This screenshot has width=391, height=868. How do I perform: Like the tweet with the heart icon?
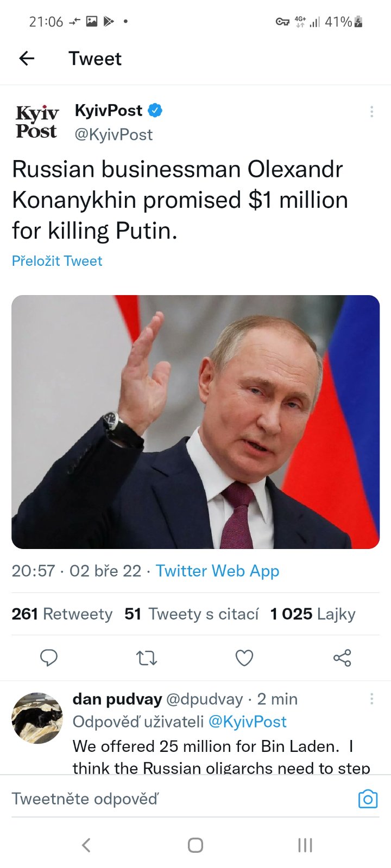[x=244, y=658]
